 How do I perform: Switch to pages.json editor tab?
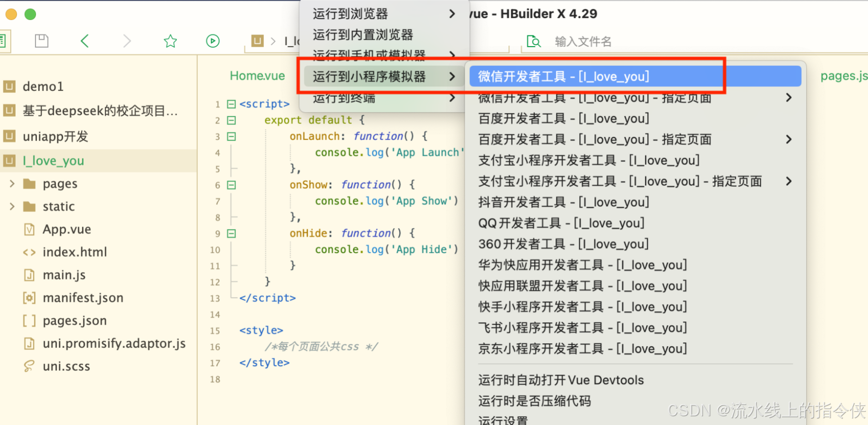(844, 76)
